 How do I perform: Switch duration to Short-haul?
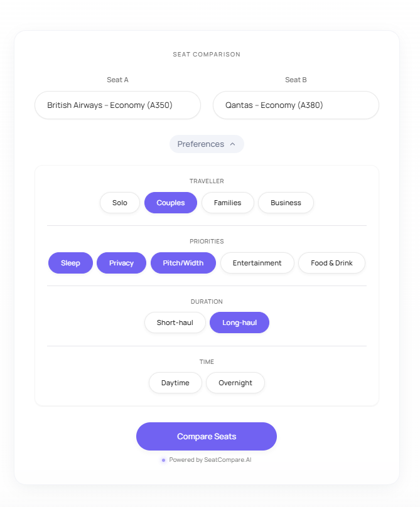click(175, 323)
